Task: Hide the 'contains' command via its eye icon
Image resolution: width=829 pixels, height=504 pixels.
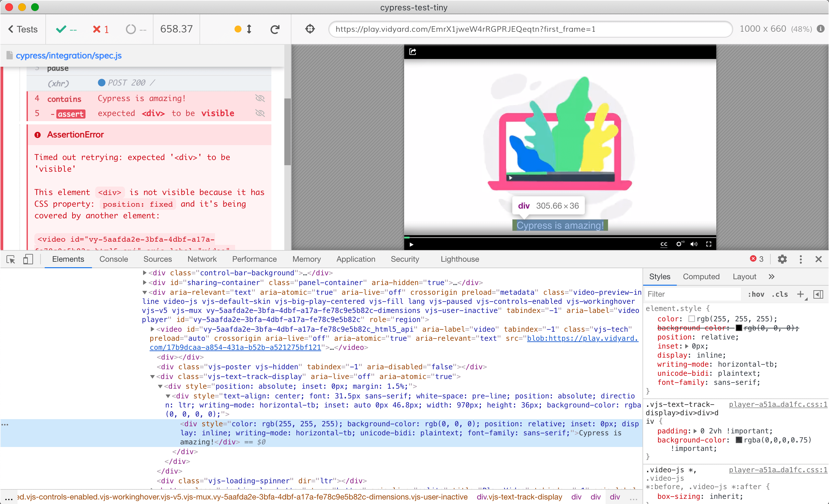Action: tap(260, 98)
